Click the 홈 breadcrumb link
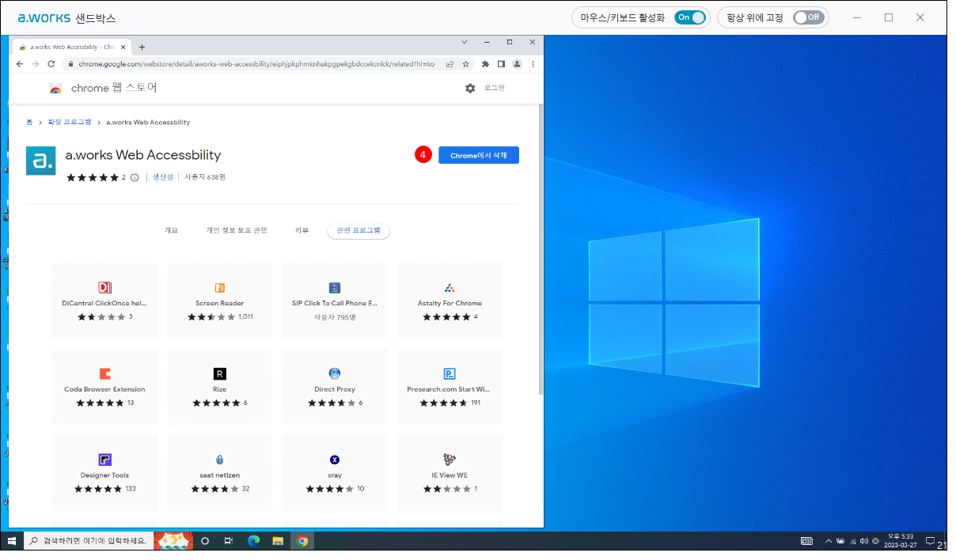Viewport: 956px width, 560px height. click(x=29, y=123)
